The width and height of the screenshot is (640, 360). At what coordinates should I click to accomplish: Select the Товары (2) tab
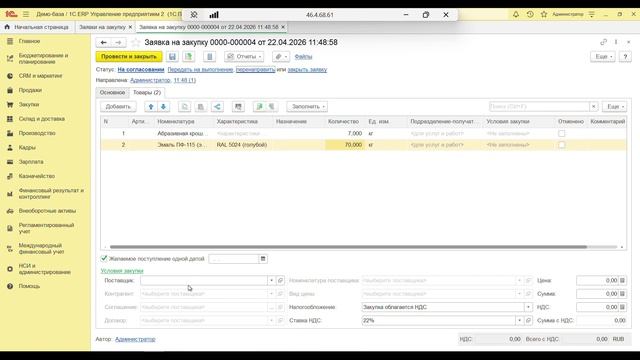pos(147,93)
